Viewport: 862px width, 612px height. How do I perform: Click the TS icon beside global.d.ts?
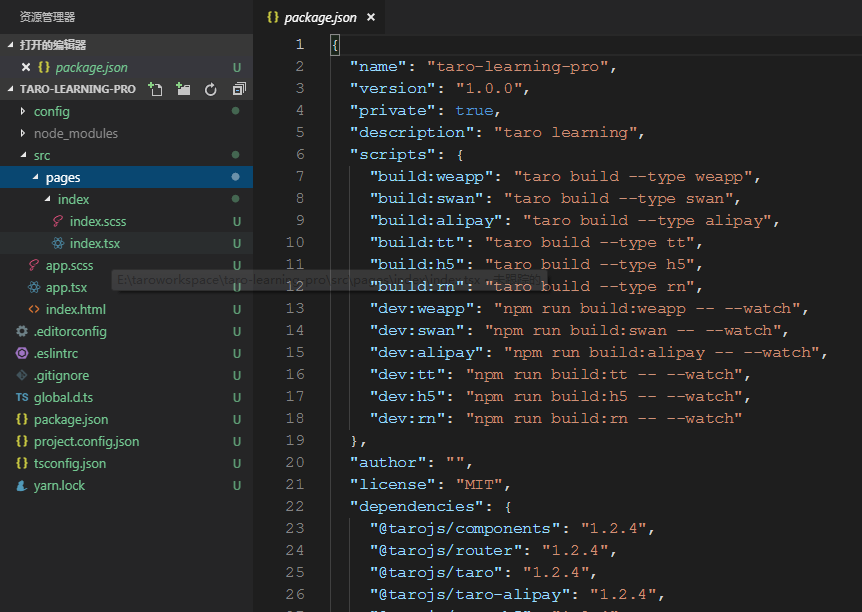tap(22, 397)
